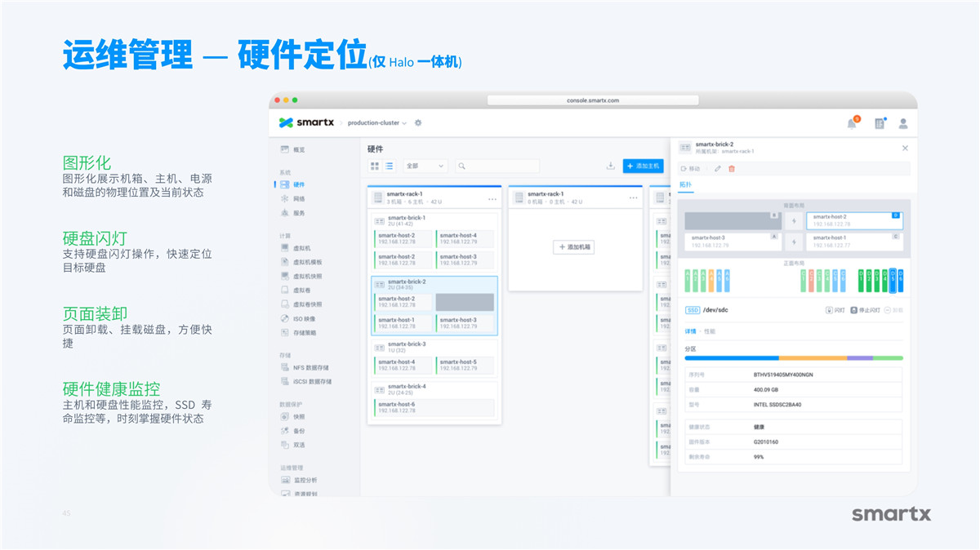Open more menu of the empty rack
This screenshot has width=980, height=550.
coord(634,198)
